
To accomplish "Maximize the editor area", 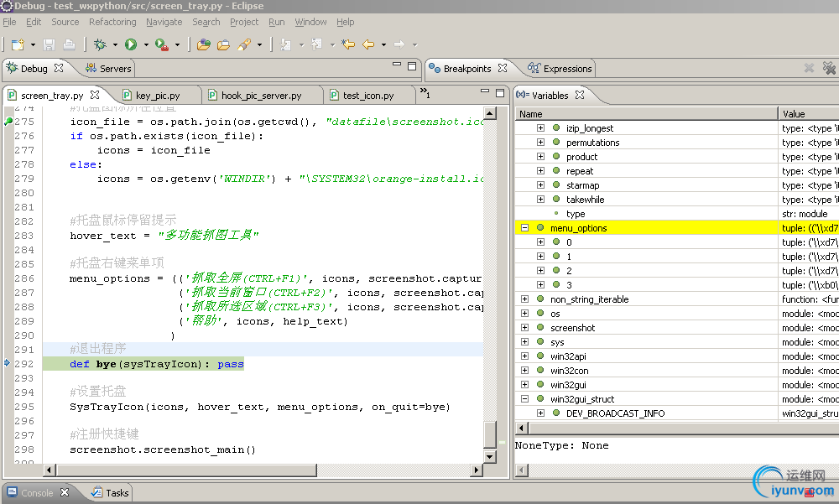I will (x=500, y=92).
